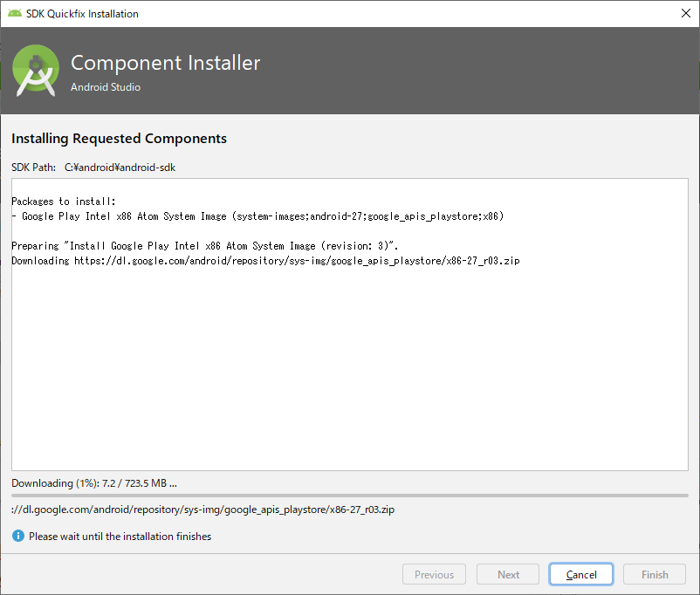Click the Downloading URL line in log

[265, 261]
